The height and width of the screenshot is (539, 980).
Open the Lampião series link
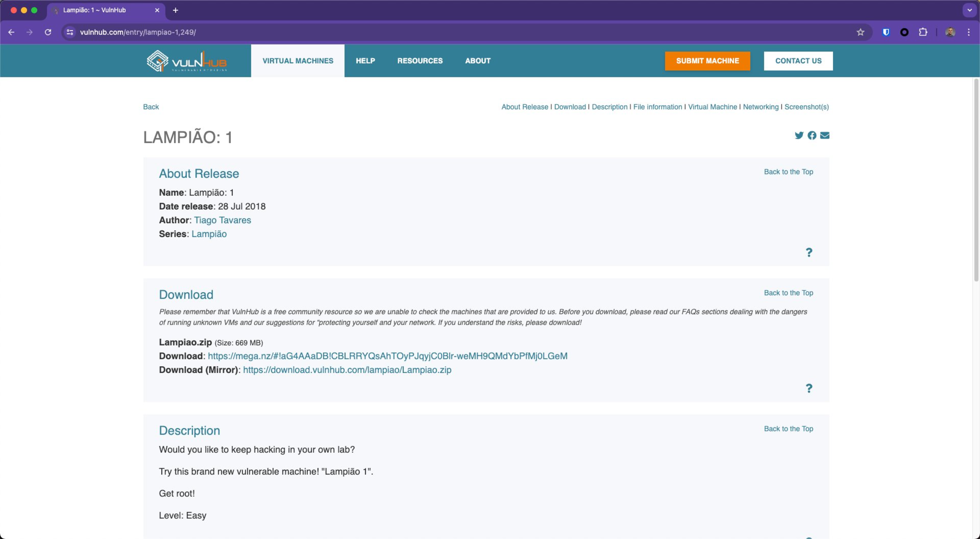209,234
